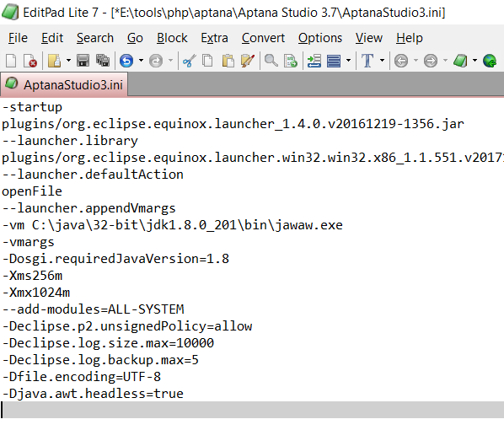Click the '-Dfile.encoding=UTF-8' line
This screenshot has width=504, height=430.
click(x=82, y=377)
